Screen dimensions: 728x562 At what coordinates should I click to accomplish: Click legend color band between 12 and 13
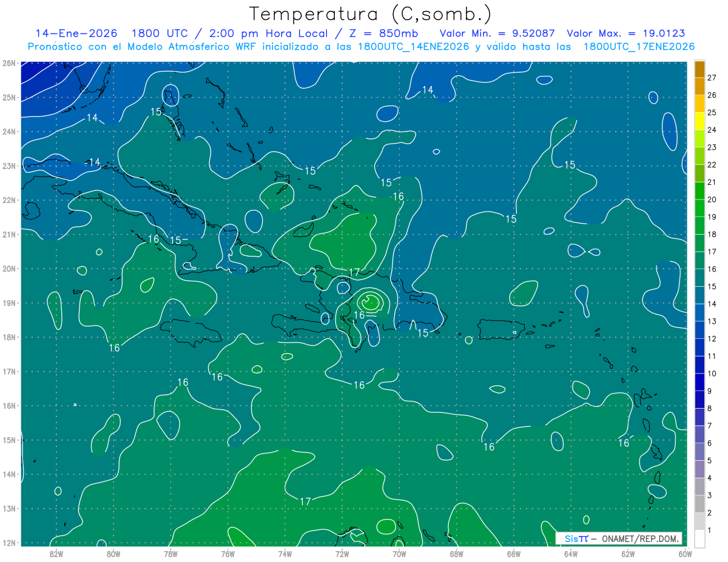(699, 330)
